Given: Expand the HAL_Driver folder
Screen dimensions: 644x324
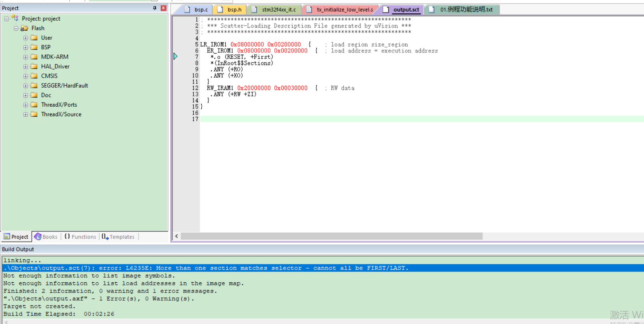Looking at the screenshot, I should (26, 67).
